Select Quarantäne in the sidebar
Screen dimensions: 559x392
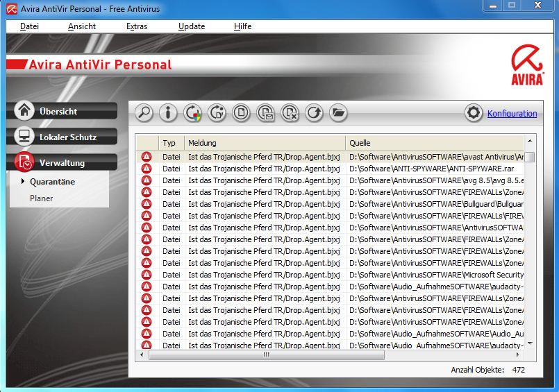tap(52, 182)
